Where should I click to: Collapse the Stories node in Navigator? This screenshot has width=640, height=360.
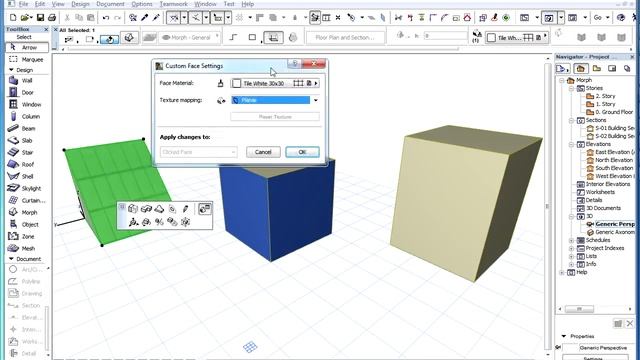[x=571, y=88]
